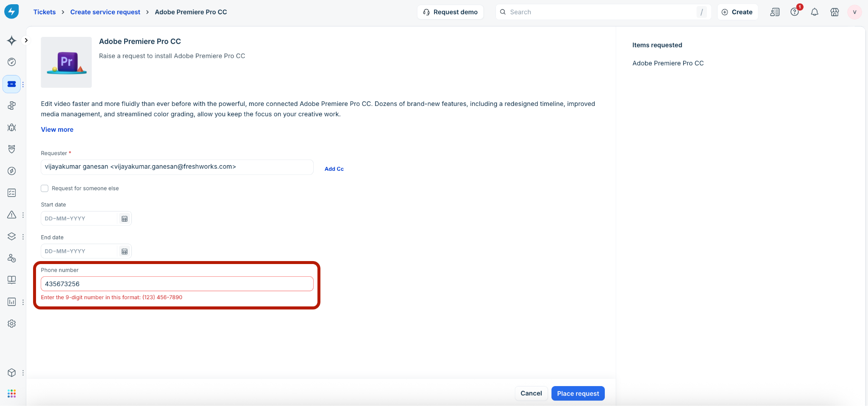Open the End date calendar picker icon
This screenshot has height=406, width=868.
point(125,251)
